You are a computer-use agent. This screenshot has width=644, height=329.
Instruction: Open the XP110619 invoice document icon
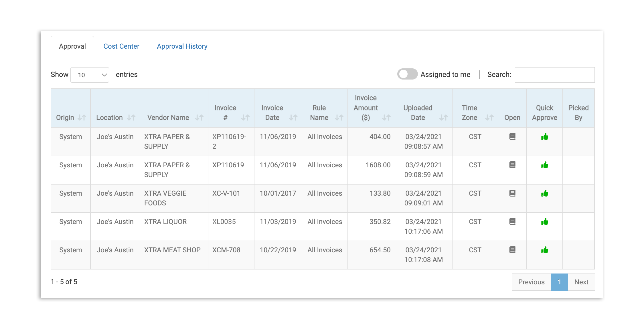(512, 165)
